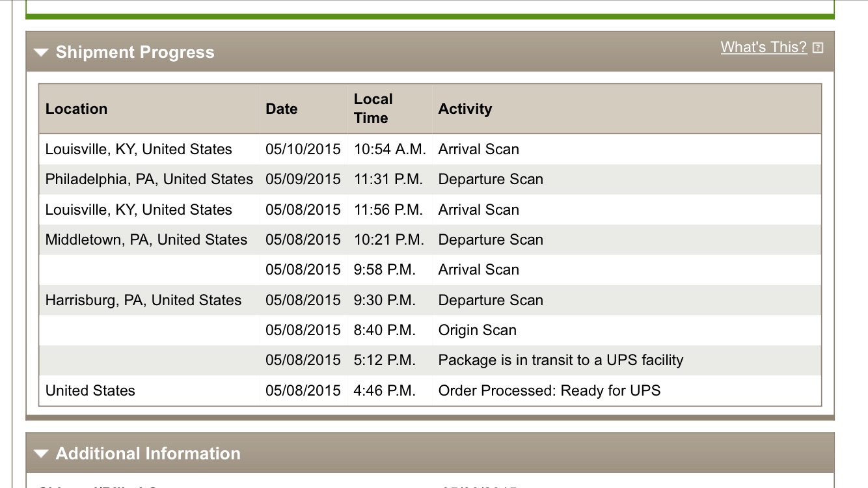Collapse the Additional Information section
Image resolution: width=868 pixels, height=488 pixels.
42,454
